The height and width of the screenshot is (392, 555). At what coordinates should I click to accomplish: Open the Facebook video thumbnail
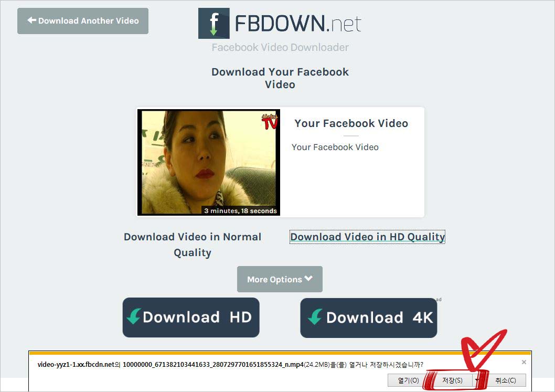pyautogui.click(x=209, y=162)
